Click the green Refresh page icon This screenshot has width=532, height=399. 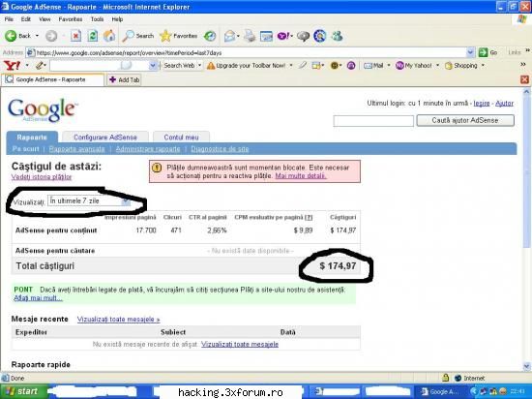[x=92, y=36]
